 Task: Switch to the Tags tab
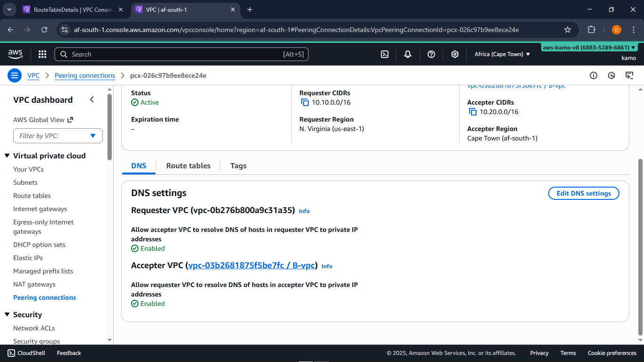tap(238, 165)
